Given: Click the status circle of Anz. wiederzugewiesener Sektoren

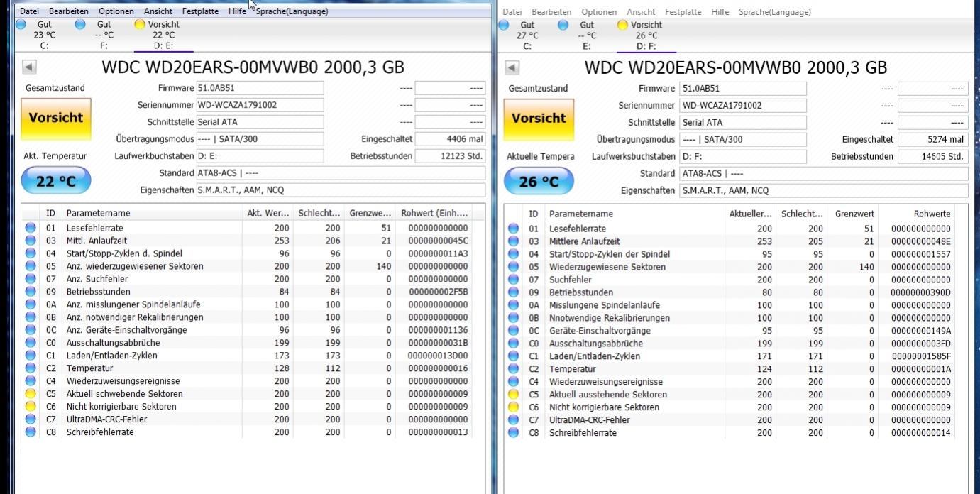Looking at the screenshot, I should (x=31, y=266).
